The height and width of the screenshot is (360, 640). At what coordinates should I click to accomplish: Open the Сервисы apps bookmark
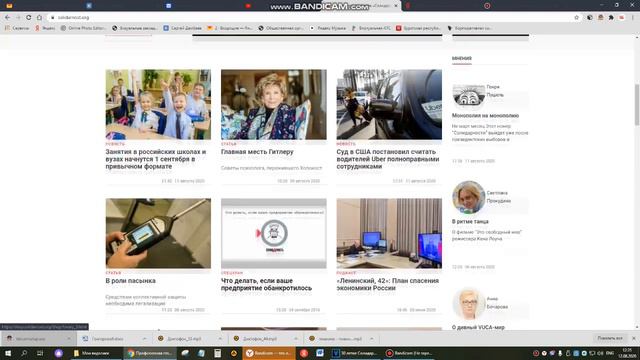coord(17,28)
